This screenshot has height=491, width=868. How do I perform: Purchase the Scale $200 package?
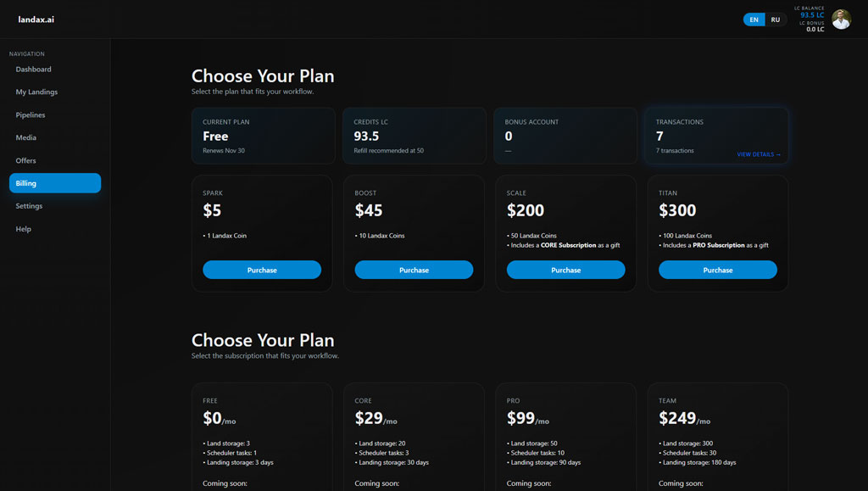(565, 270)
